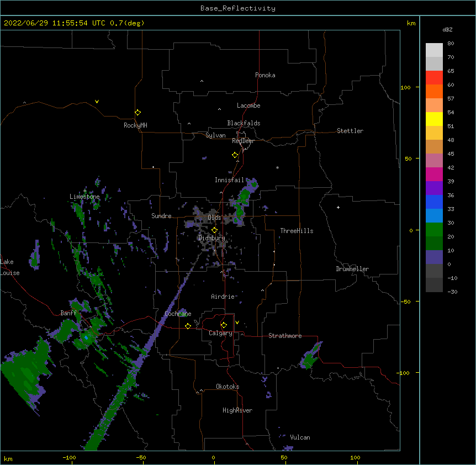476x465 pixels.
Task: Select the 80 dBZ color swatch
Action: [434, 50]
